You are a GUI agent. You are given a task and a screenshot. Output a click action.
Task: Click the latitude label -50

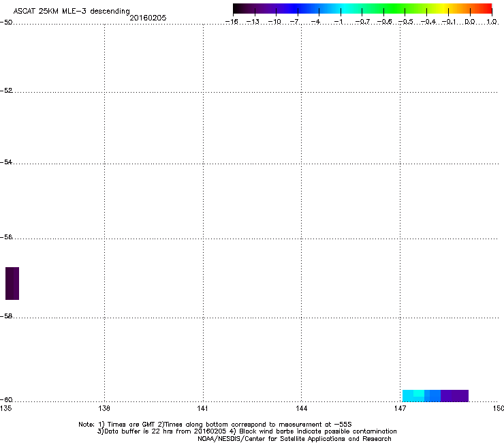pyautogui.click(x=6, y=22)
